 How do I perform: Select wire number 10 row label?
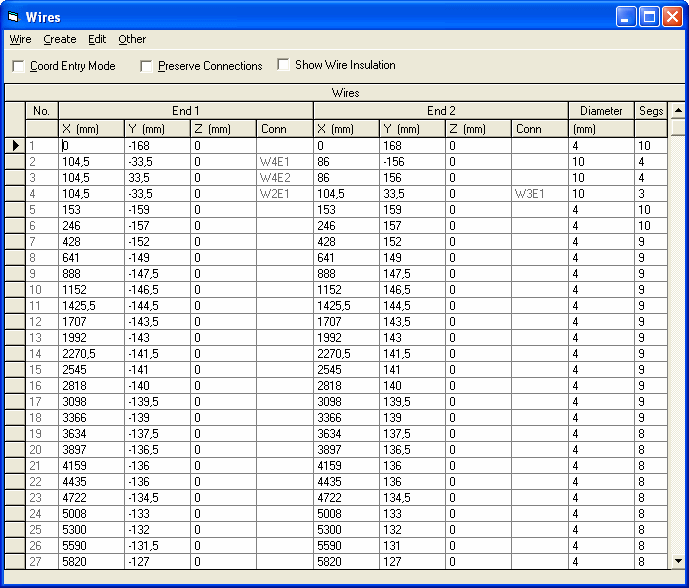click(42, 290)
